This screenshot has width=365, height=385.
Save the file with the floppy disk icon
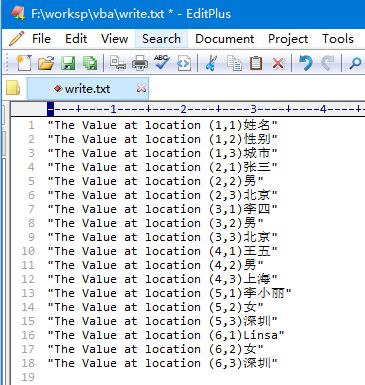68,63
